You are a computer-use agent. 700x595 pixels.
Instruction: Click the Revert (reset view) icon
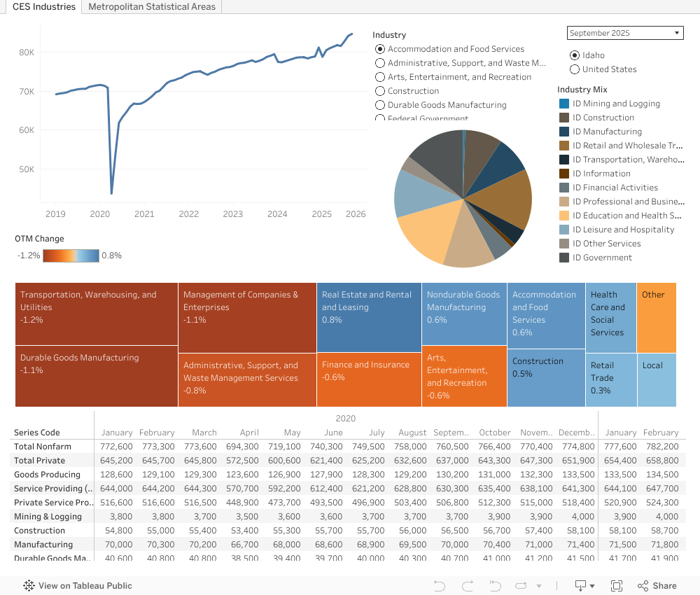(495, 586)
